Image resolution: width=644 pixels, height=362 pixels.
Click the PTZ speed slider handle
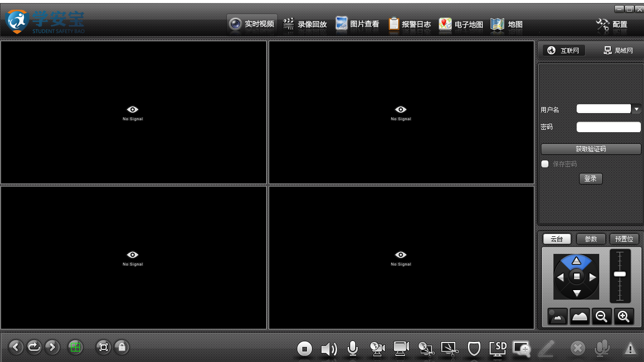coord(620,274)
